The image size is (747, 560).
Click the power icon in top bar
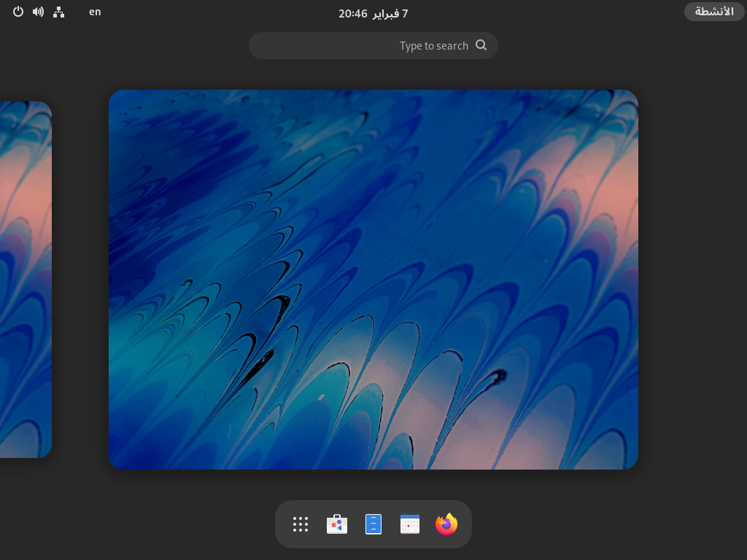[x=18, y=12]
